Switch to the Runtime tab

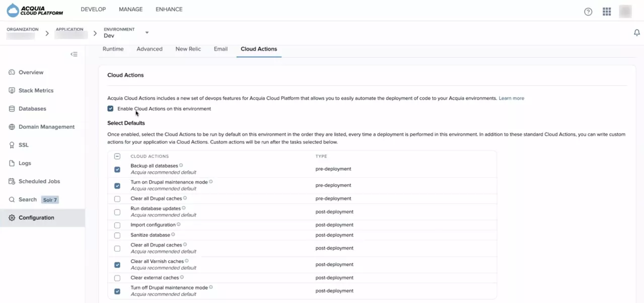[x=113, y=49]
